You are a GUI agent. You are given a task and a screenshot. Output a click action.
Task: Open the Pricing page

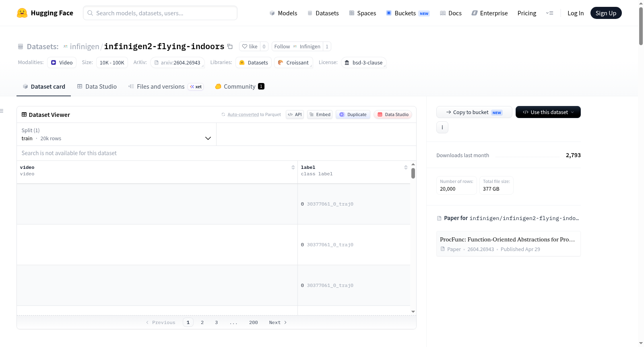tap(527, 13)
